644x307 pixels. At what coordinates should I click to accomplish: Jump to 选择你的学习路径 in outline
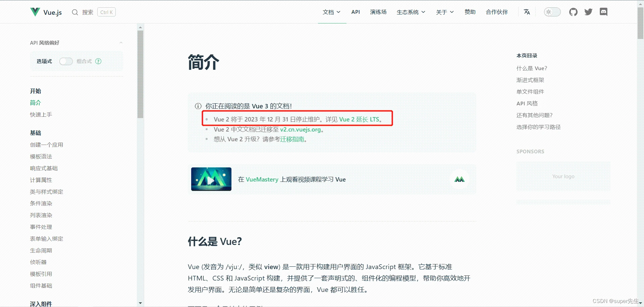[x=539, y=127]
